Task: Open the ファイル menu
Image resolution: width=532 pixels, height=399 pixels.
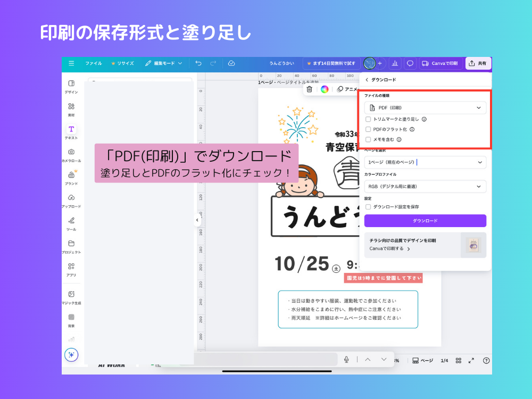Action: coord(93,63)
